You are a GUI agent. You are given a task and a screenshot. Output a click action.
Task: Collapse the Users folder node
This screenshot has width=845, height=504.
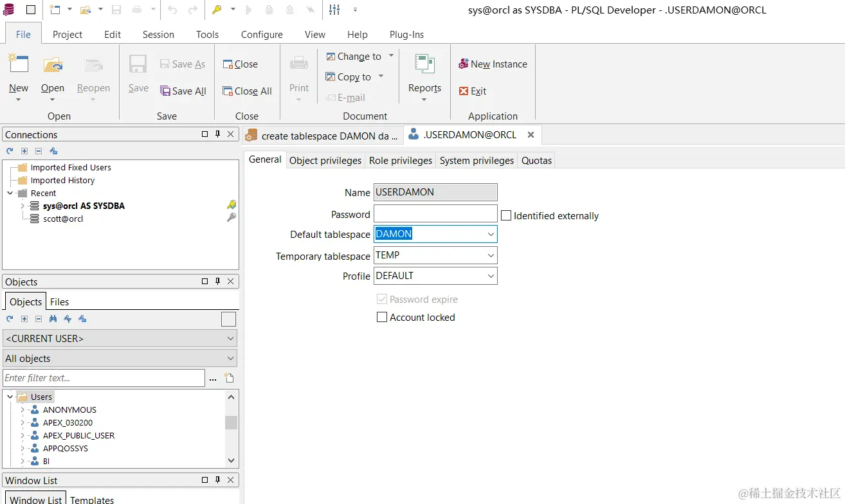pos(10,397)
